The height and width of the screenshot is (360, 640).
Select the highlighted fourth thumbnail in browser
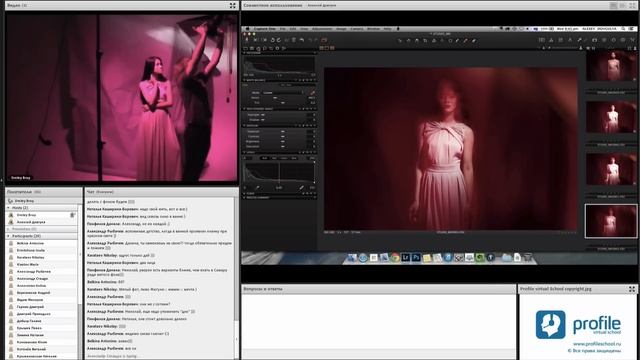(611, 221)
